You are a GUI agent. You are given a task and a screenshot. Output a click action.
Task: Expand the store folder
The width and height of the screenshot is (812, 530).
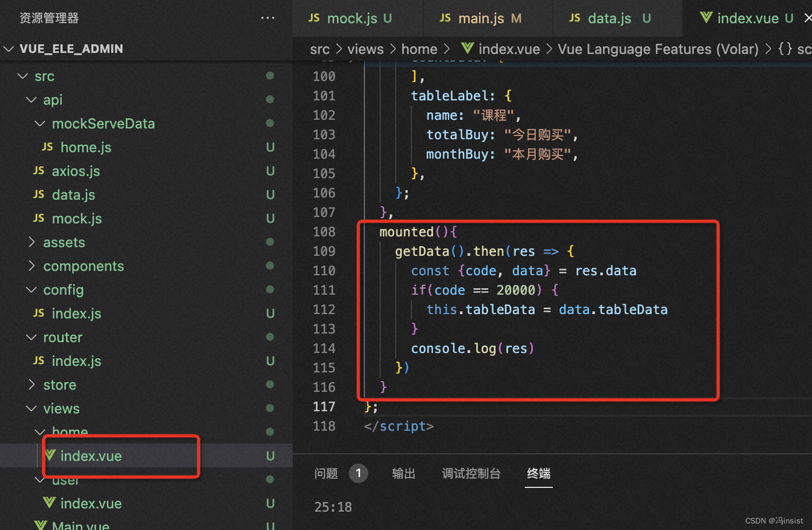[x=31, y=385]
